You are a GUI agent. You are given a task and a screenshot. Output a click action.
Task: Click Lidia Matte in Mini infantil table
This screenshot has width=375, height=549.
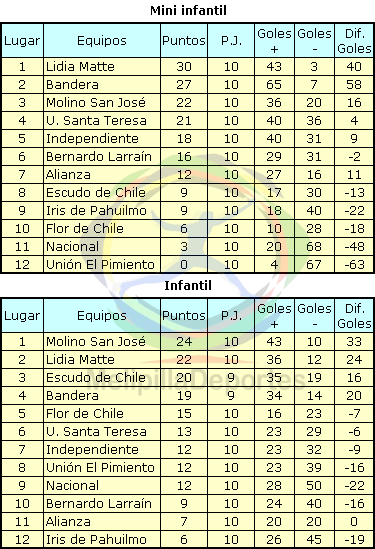coord(80,67)
